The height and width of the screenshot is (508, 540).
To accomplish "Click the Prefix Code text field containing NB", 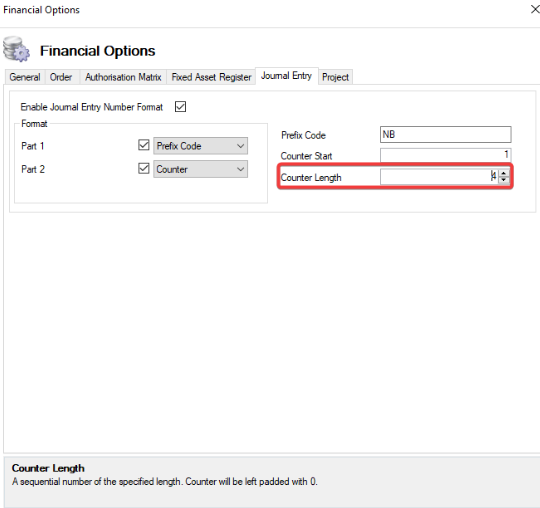I will pos(446,134).
